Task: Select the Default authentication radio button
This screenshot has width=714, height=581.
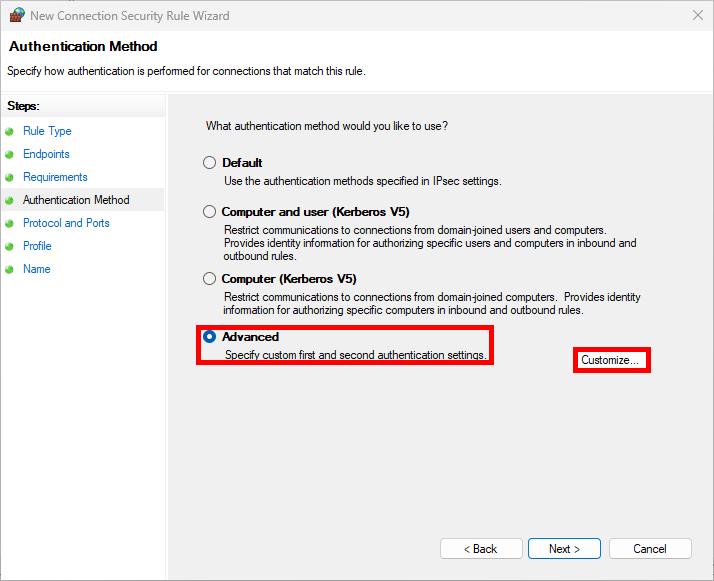Action: pos(209,163)
